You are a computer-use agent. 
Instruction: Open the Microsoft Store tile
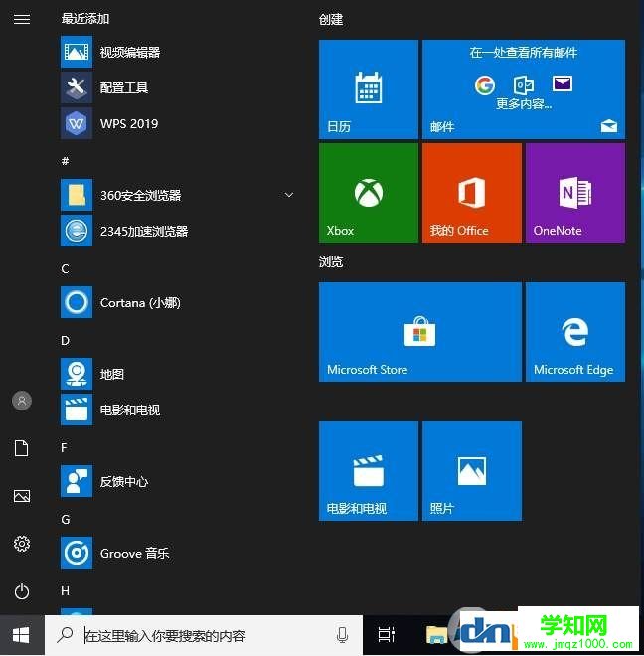420,332
